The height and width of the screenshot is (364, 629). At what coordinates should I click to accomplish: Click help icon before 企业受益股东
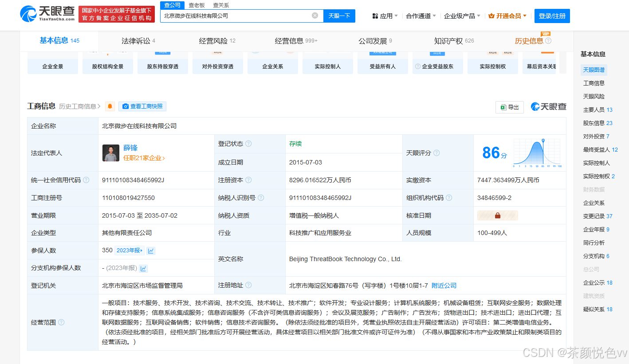417,67
